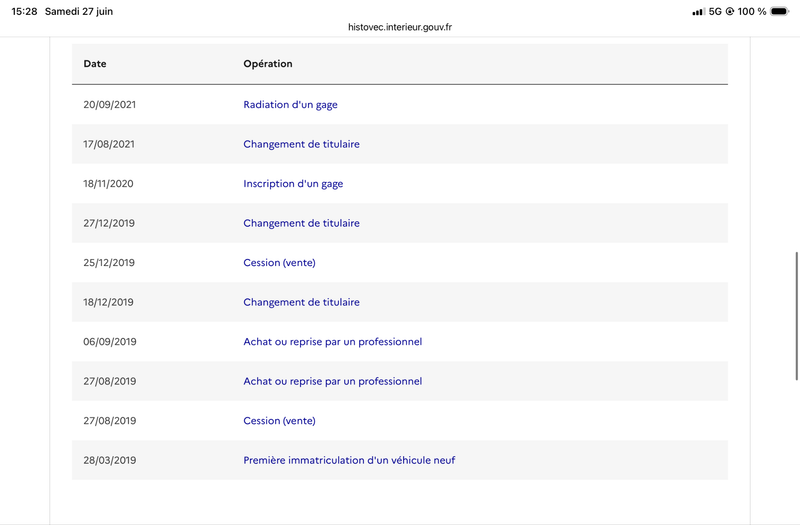
Task: Click the vertical scrollbar on right edge
Action: [x=796, y=316]
